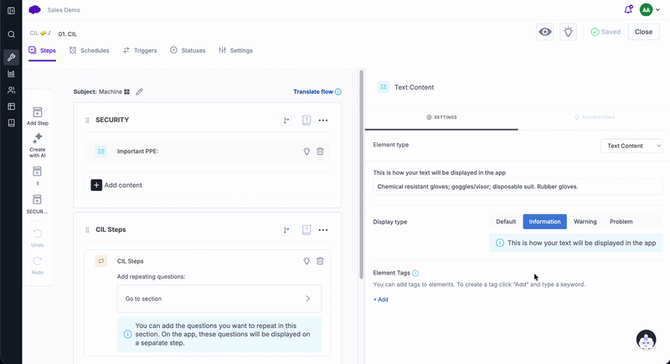
Task: Click Create with AI sparkle icon
Action: (38, 145)
